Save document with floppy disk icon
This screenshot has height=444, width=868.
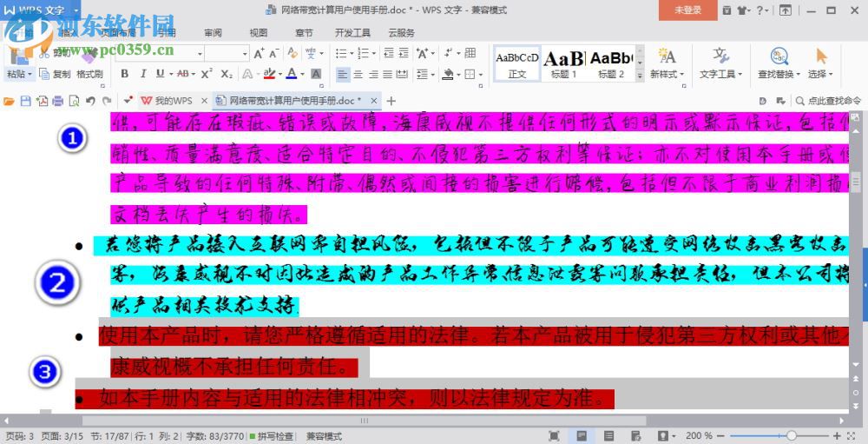(x=25, y=101)
